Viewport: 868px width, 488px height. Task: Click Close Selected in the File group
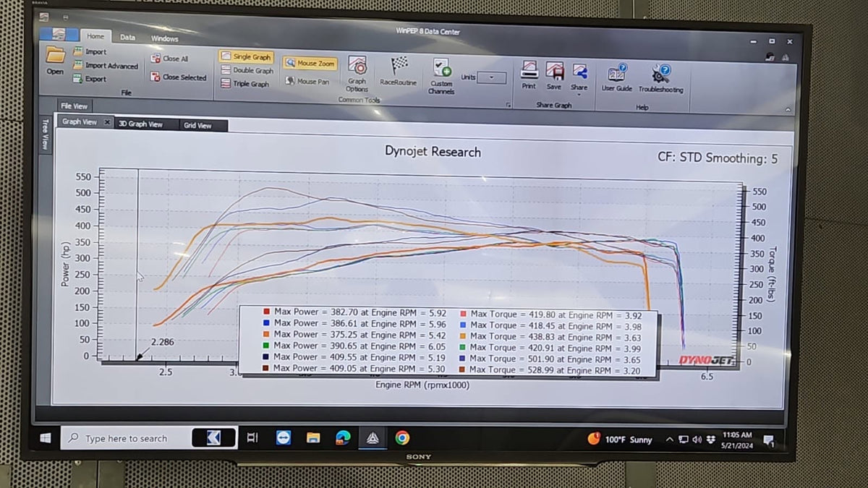point(179,77)
